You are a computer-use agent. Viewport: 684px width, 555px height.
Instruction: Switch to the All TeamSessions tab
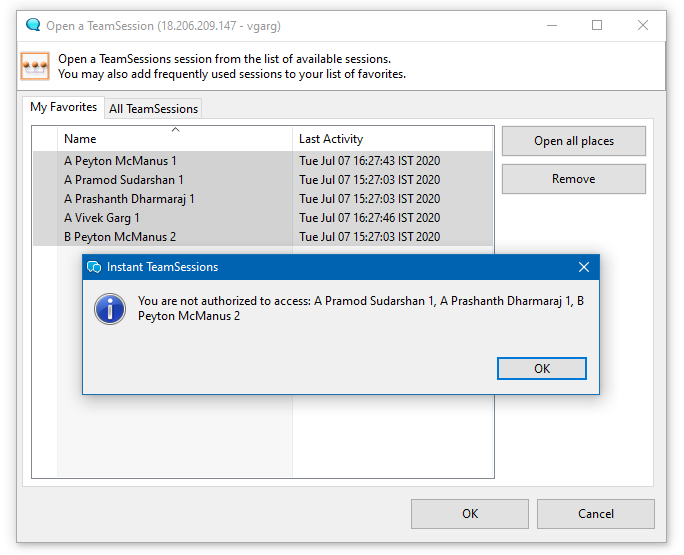pos(153,109)
